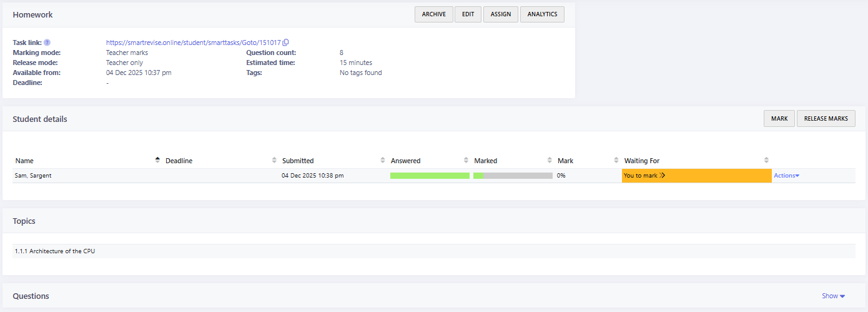868x312 pixels.
Task: Open the ASSIGN option
Action: pyautogui.click(x=500, y=14)
